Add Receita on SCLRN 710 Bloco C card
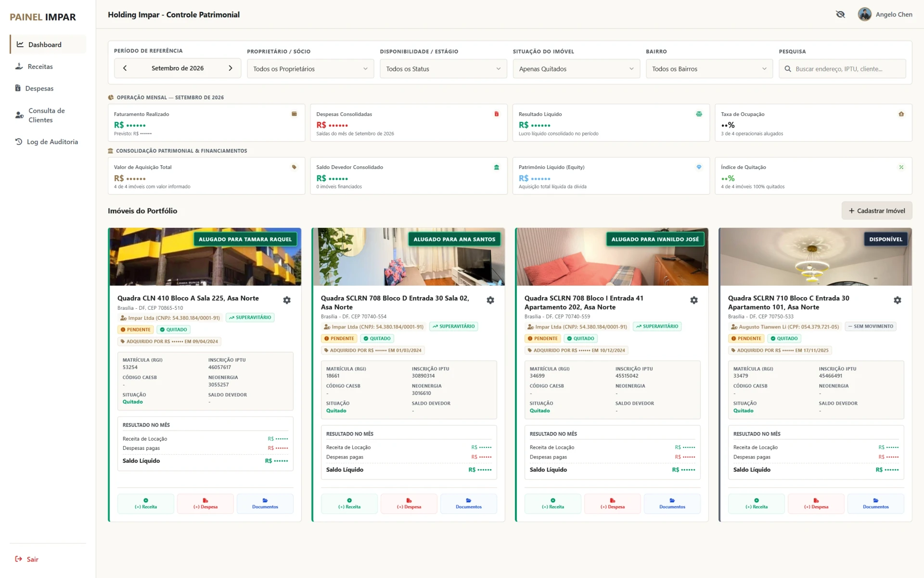 point(757,504)
